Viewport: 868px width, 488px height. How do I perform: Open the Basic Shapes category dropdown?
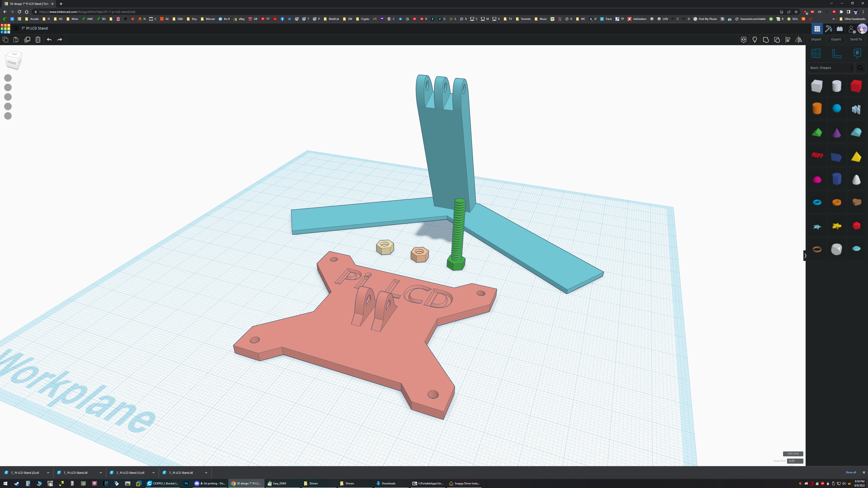tap(831, 68)
